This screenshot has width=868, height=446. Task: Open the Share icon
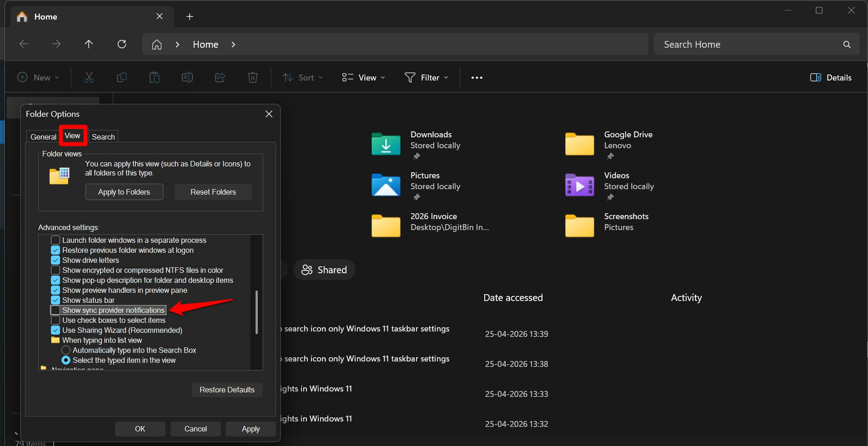point(220,77)
